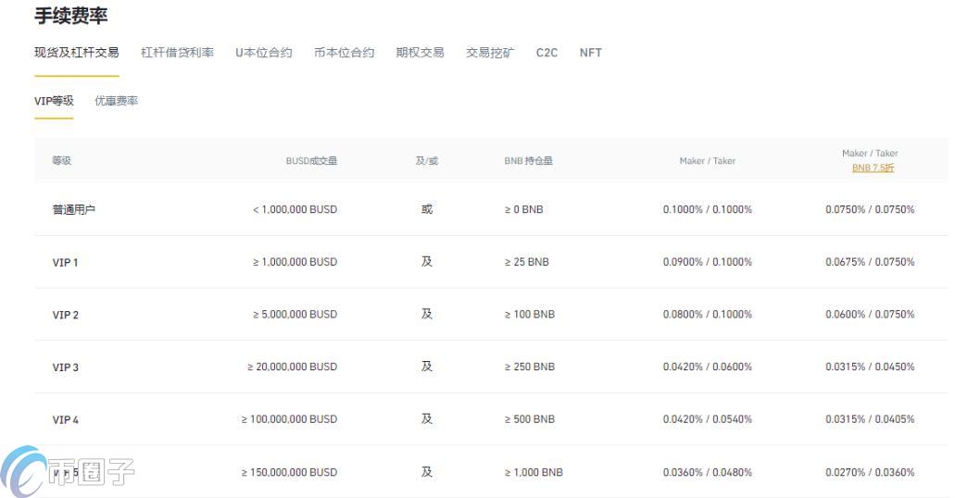Open the 交易挖矿 tab

pyautogui.click(x=490, y=53)
